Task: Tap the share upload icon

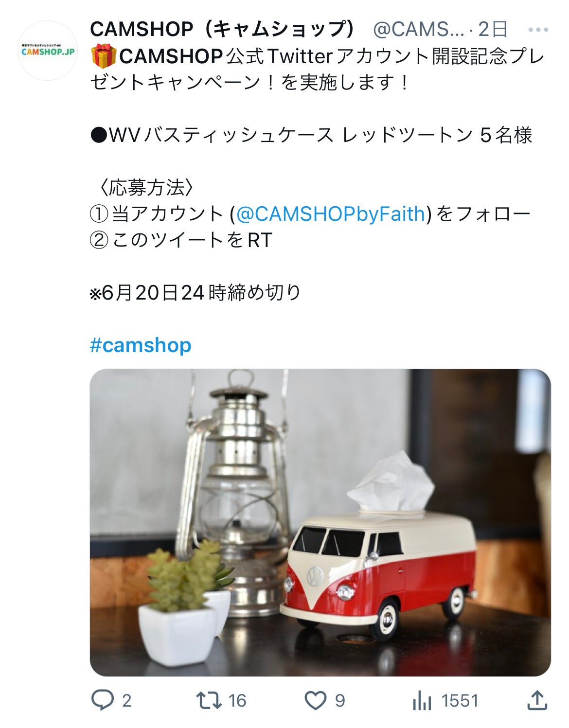Action: 537,700
